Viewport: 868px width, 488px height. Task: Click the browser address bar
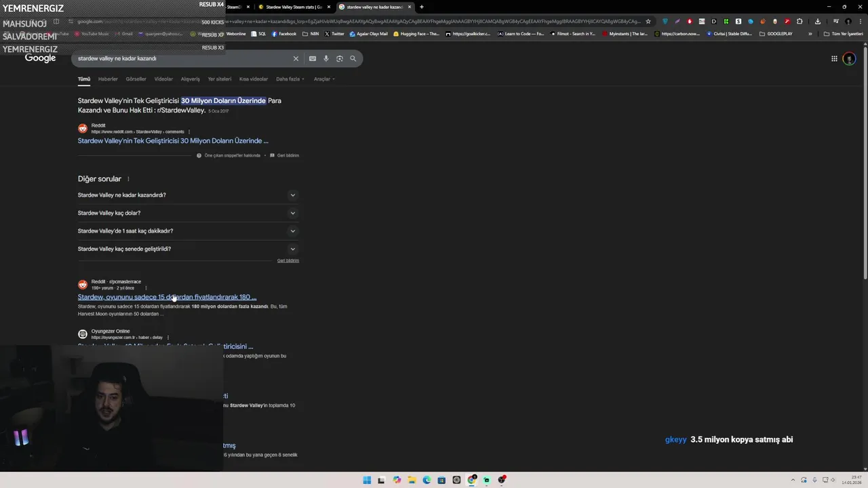(x=359, y=21)
